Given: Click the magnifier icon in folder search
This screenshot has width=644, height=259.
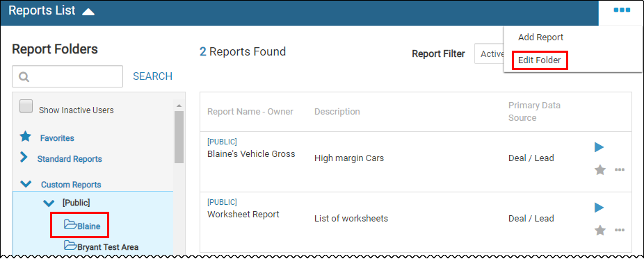Looking at the screenshot, I should [24, 76].
